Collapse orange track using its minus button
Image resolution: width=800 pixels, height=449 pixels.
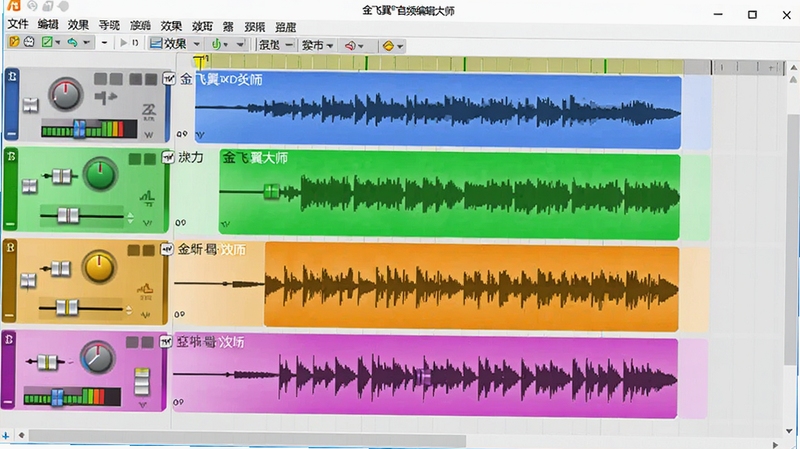[9, 316]
